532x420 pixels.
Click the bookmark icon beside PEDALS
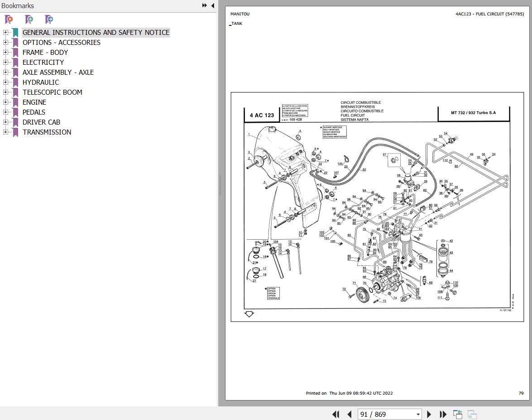[x=15, y=112]
